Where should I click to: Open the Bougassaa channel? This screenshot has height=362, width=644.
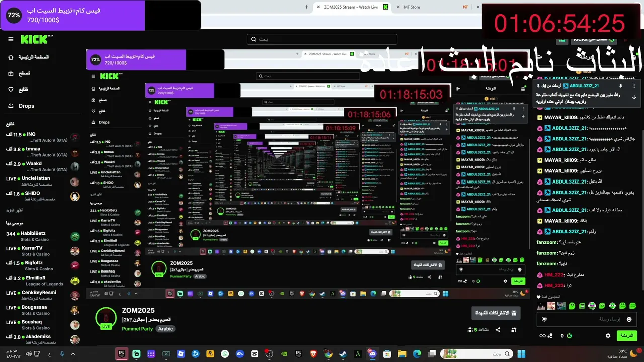43,310
